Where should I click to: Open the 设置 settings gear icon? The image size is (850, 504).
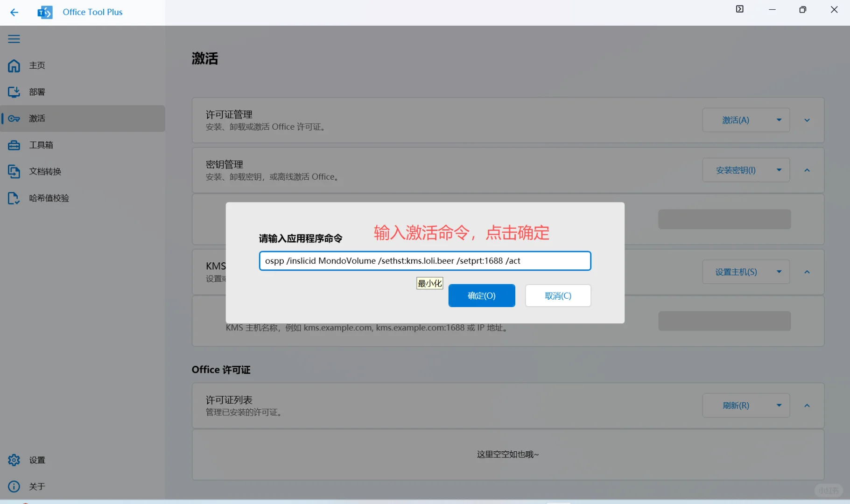click(x=14, y=460)
